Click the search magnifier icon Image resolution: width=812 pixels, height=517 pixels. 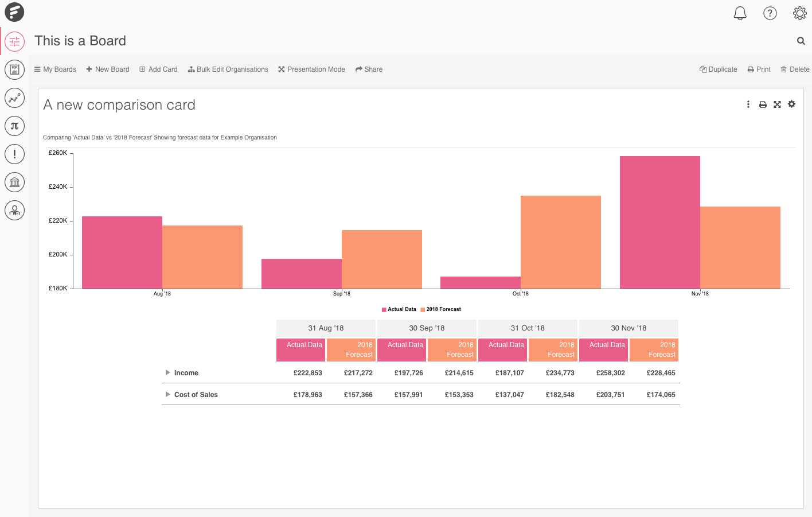click(801, 41)
